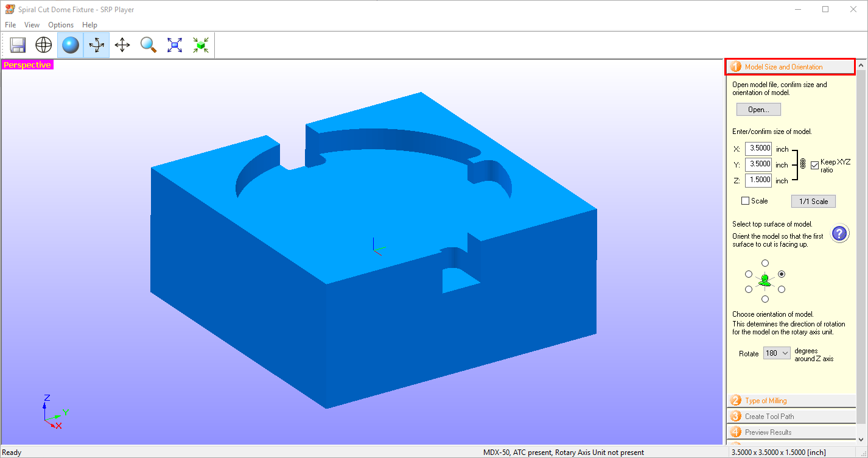
Task: Open the Rotate degrees dropdown
Action: pos(777,353)
